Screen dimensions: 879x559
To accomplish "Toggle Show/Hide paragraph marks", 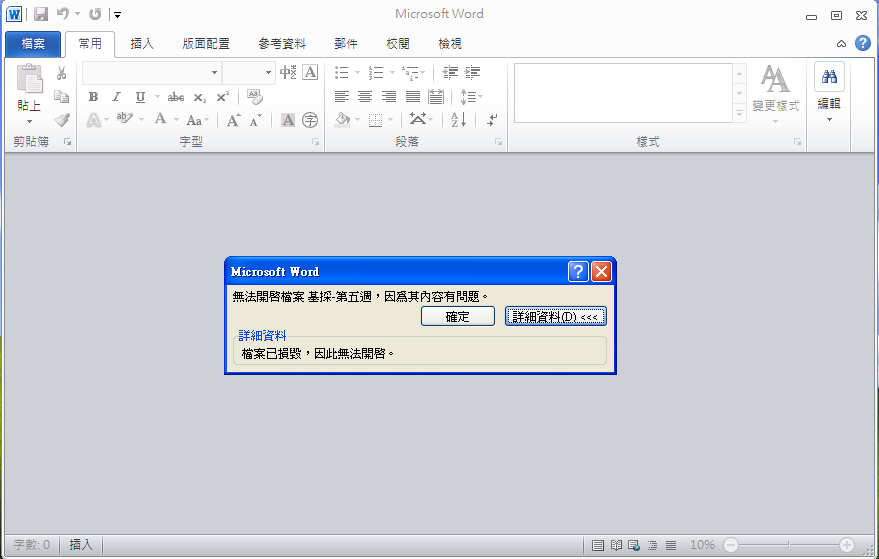I will point(492,120).
